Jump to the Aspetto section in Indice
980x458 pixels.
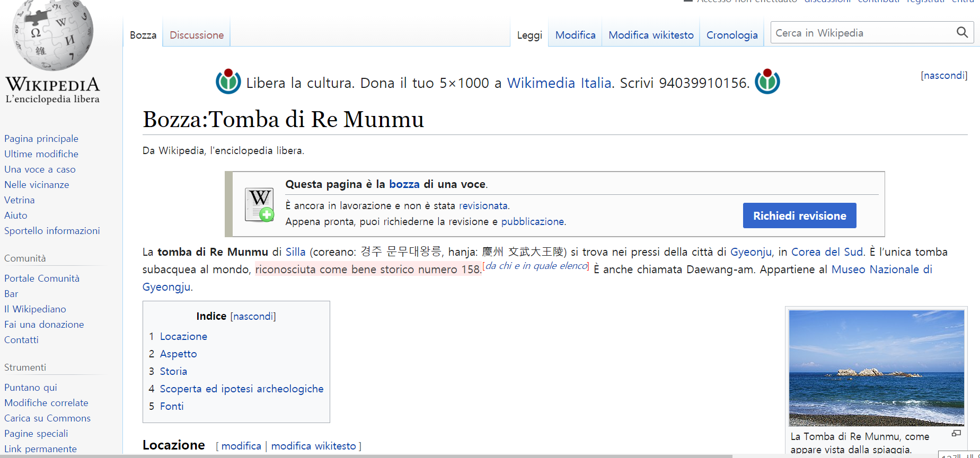[178, 354]
